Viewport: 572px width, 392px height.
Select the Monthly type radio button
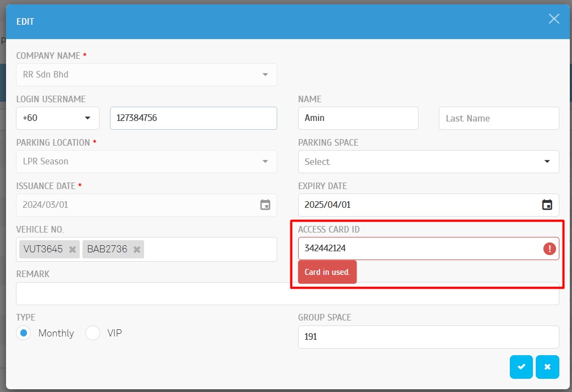pyautogui.click(x=23, y=333)
